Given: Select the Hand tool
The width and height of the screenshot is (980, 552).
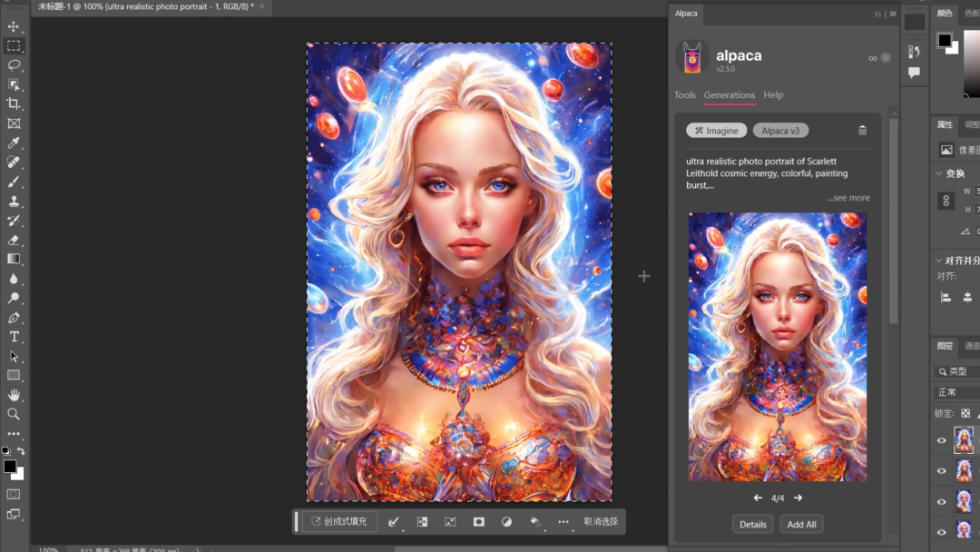Looking at the screenshot, I should pyautogui.click(x=14, y=395).
